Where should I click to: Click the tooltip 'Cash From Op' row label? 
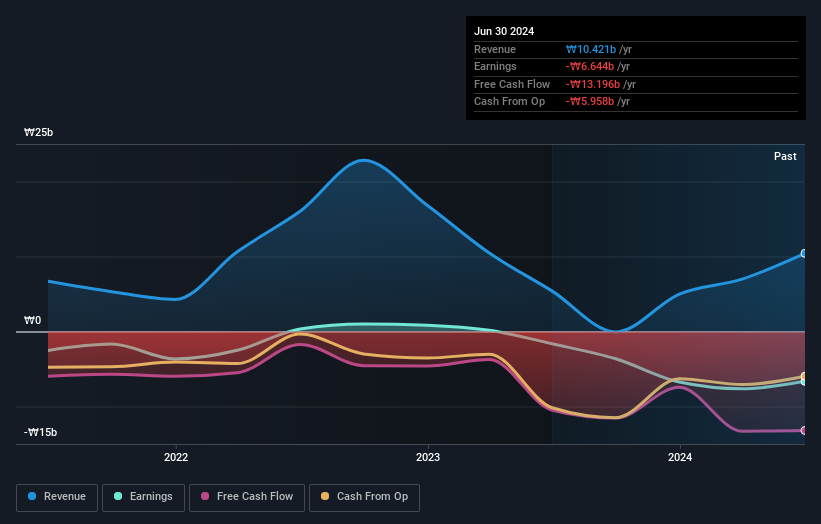point(509,102)
